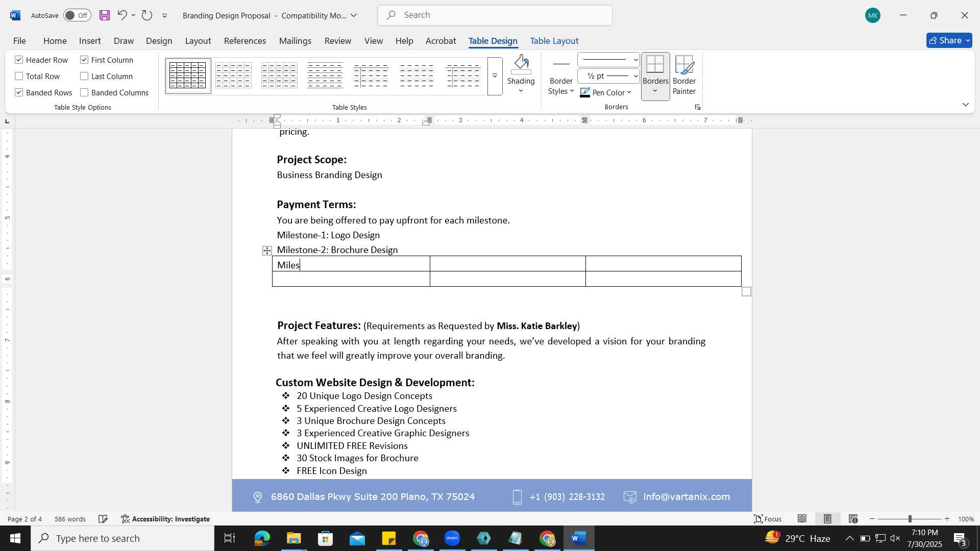Apply second table style thumbnail

tap(233, 76)
